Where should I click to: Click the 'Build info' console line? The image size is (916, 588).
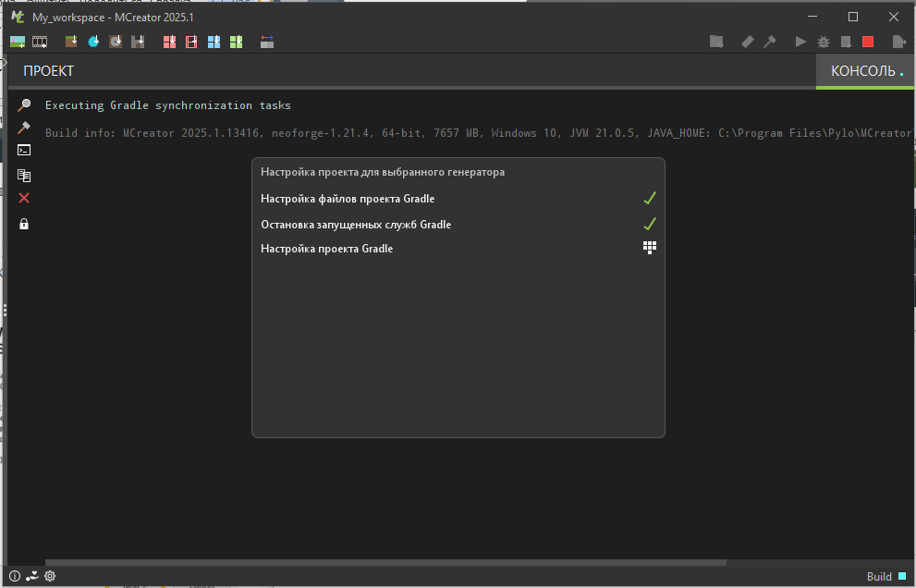[478, 133]
